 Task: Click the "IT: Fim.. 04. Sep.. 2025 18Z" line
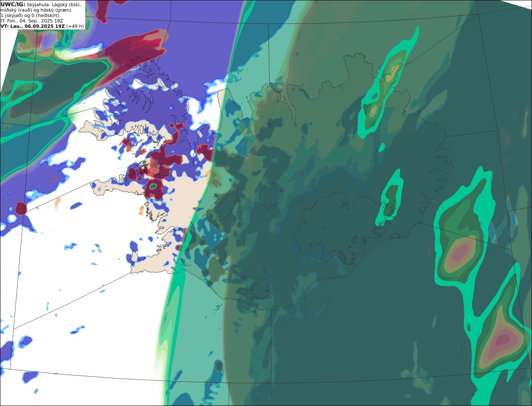[x=32, y=21]
